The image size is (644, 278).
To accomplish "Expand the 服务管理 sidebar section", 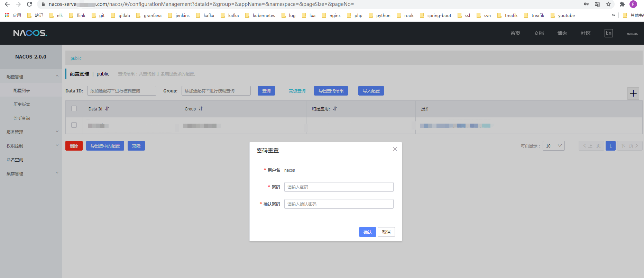I will click(x=31, y=132).
